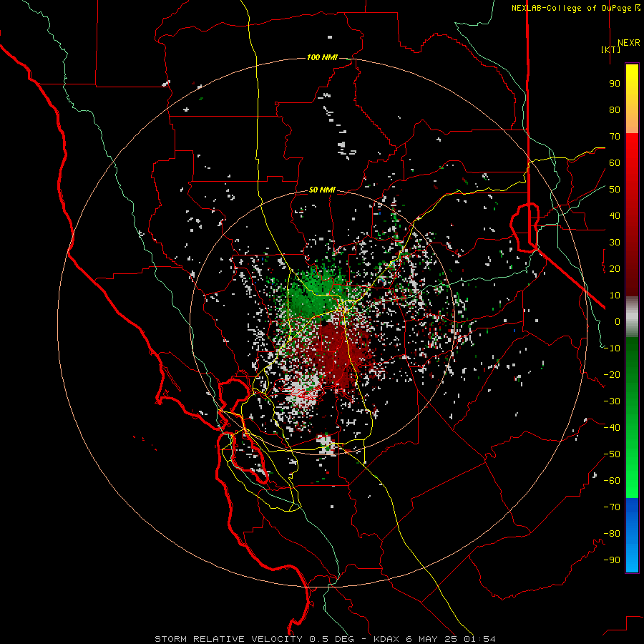Click the 0.5 DEG elevation text
Screen dimensions: 644x644
(331, 639)
